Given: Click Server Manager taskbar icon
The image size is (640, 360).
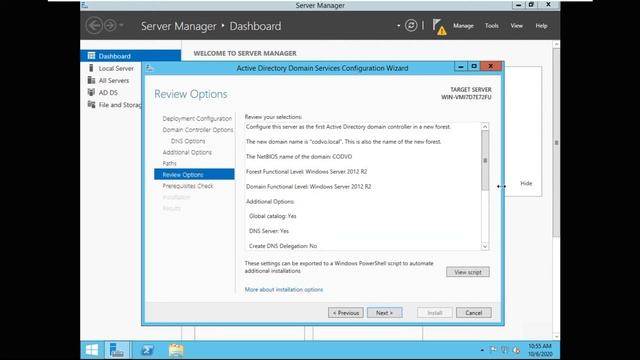Looking at the screenshot, I should click(117, 350).
